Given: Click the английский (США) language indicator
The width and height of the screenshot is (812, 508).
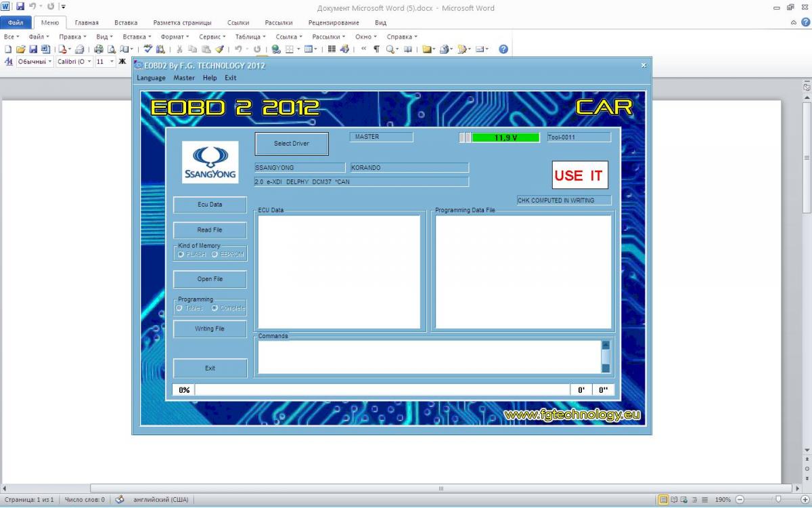Looking at the screenshot, I should tap(161, 500).
